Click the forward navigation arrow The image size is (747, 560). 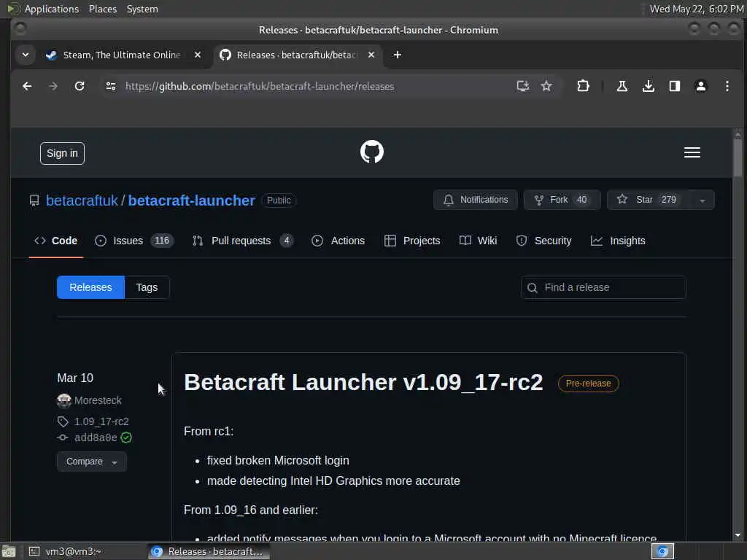(x=53, y=86)
